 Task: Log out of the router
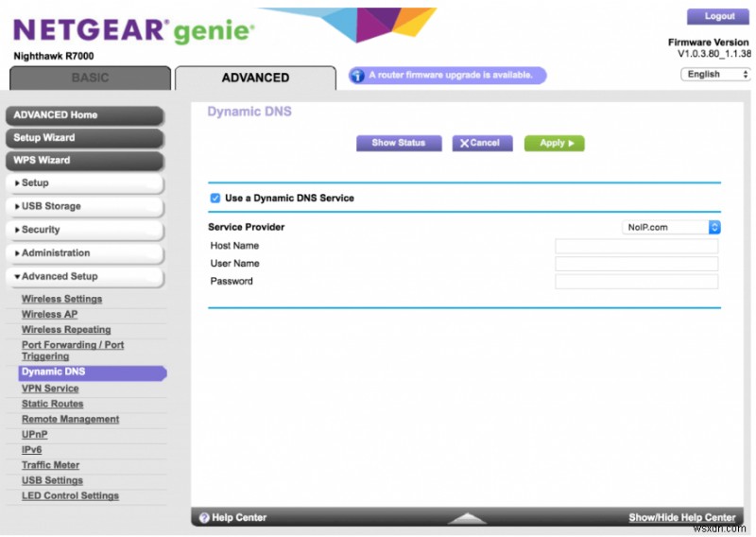click(x=717, y=16)
